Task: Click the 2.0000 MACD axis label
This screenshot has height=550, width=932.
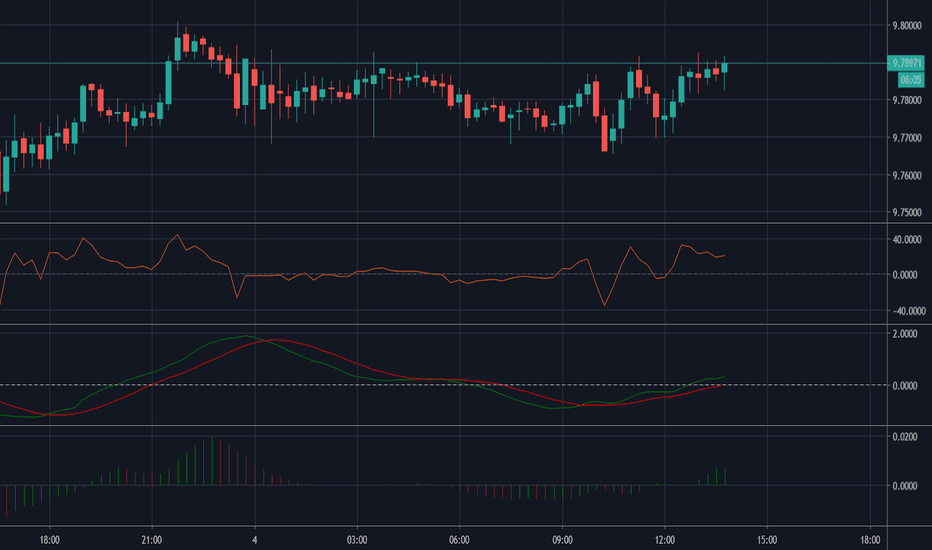Action: tap(905, 334)
